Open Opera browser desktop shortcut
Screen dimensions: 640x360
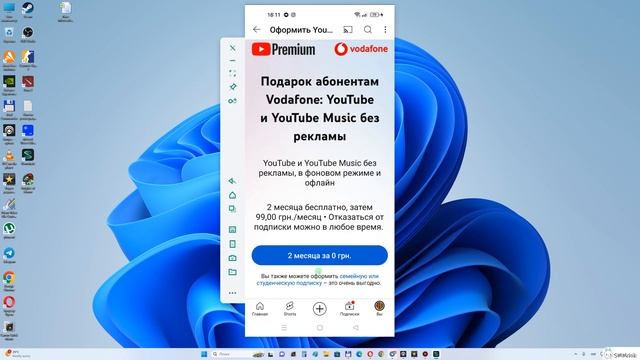coord(9,305)
